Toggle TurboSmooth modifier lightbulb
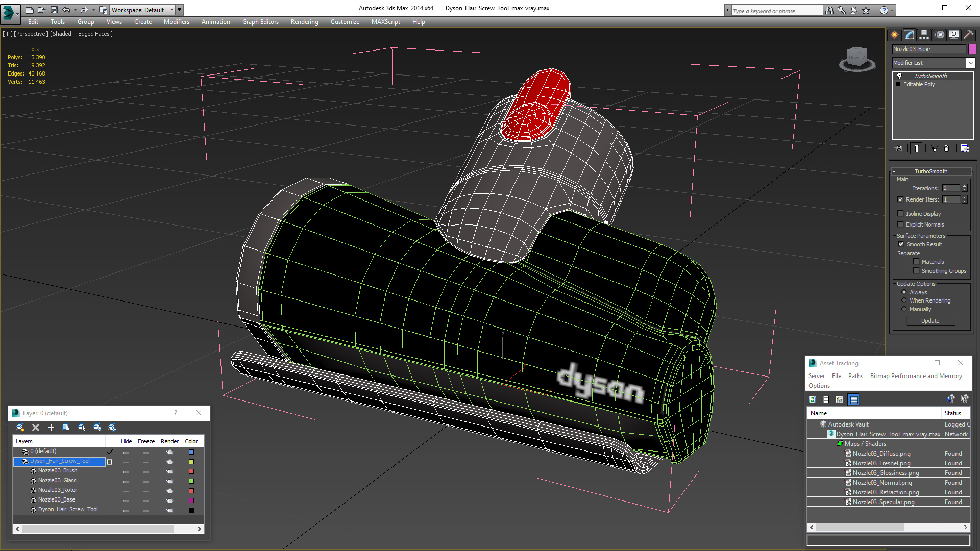The image size is (980, 551). 899,76
